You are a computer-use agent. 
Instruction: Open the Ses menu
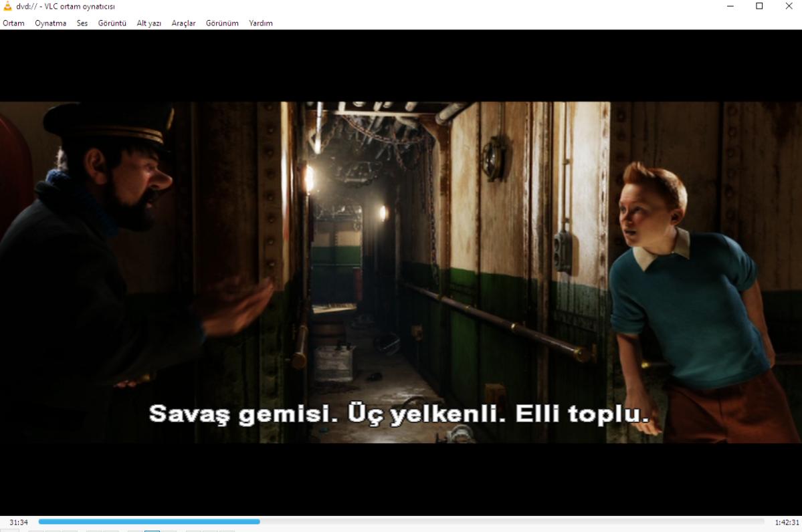point(82,23)
